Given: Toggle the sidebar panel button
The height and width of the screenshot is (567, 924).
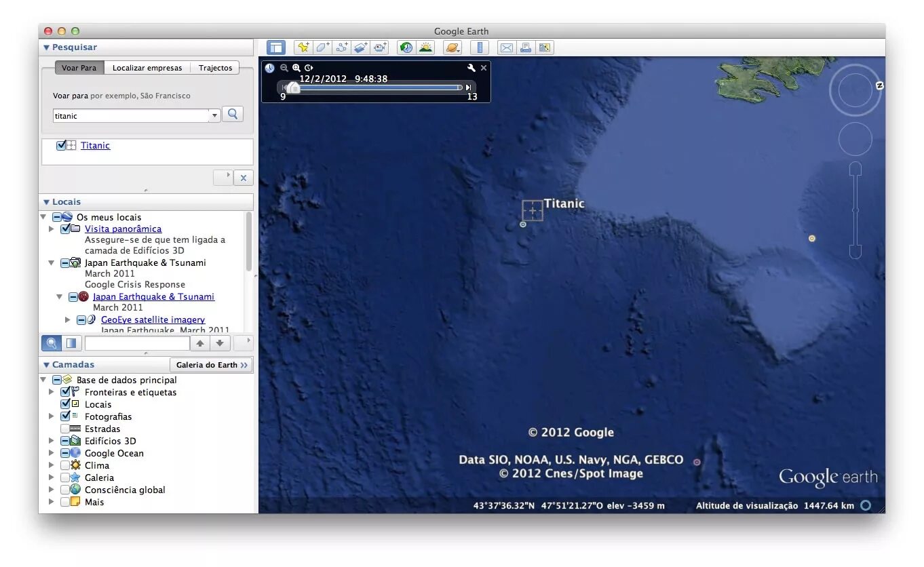Looking at the screenshot, I should pyautogui.click(x=275, y=47).
